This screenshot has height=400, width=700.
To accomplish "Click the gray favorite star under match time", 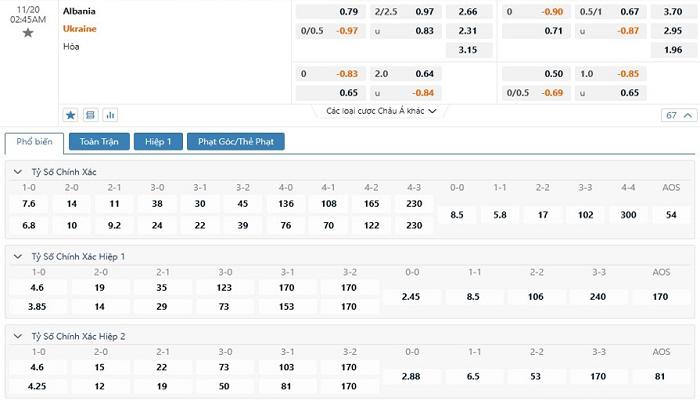I will pyautogui.click(x=27, y=33).
